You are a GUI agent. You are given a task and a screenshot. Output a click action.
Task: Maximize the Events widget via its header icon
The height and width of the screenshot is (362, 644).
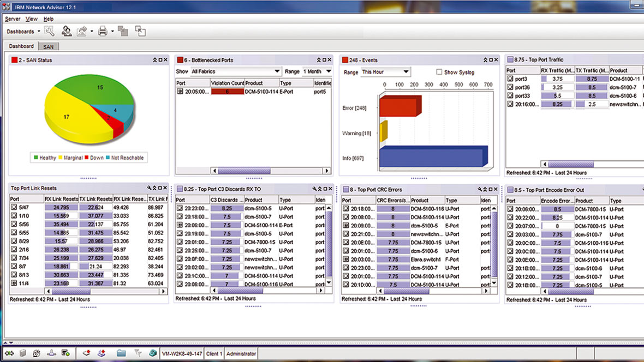(491, 59)
